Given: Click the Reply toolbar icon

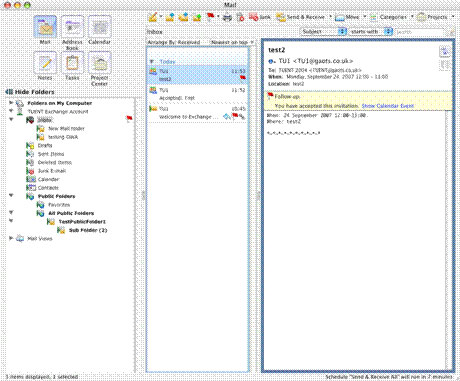Looking at the screenshot, I should click(170, 17).
